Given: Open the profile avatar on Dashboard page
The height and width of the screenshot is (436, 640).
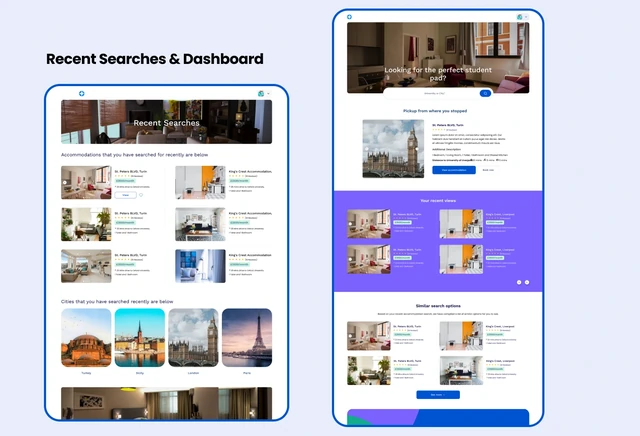Looking at the screenshot, I should (x=520, y=17).
